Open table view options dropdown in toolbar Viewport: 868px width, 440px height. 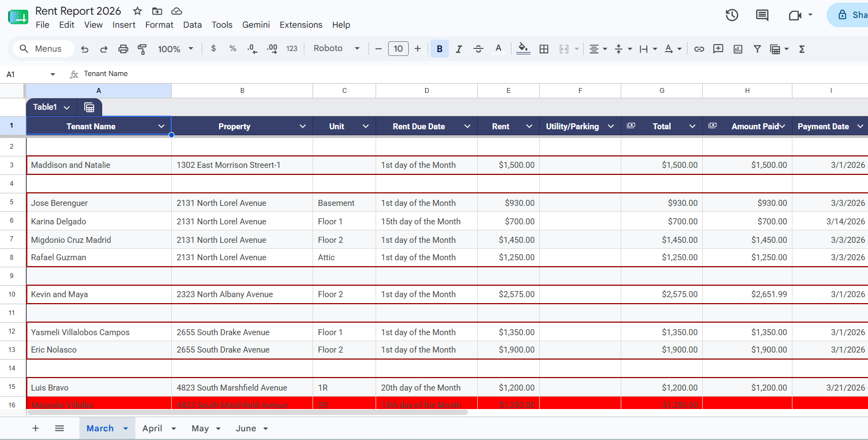(779, 49)
